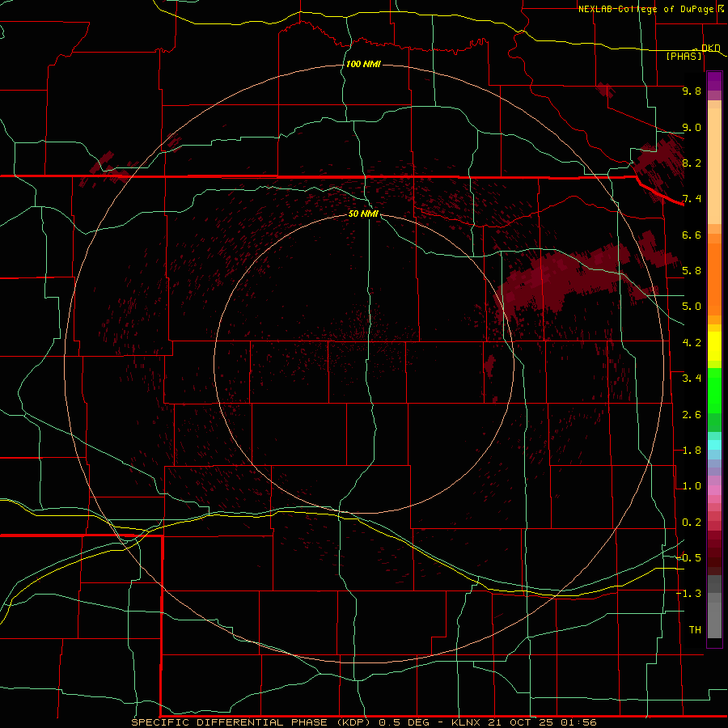The image size is (728, 728).
Task: Select the yellow segment of the color bar
Action: pyautogui.click(x=714, y=346)
